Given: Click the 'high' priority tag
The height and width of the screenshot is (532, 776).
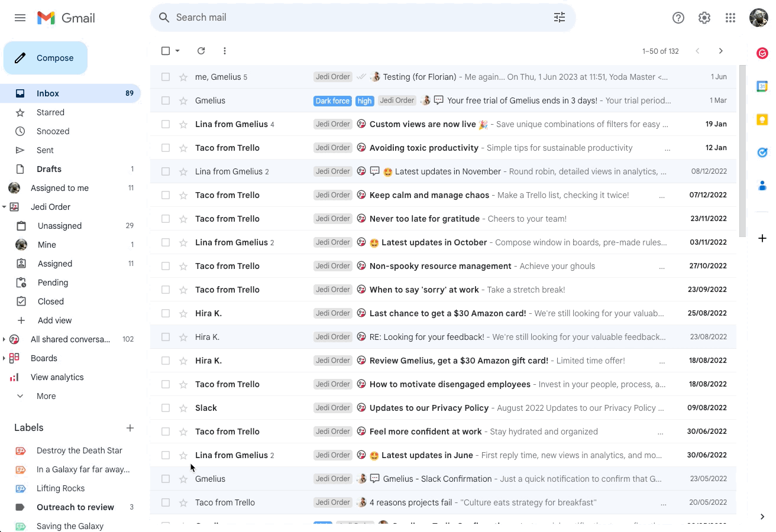Looking at the screenshot, I should [365, 101].
